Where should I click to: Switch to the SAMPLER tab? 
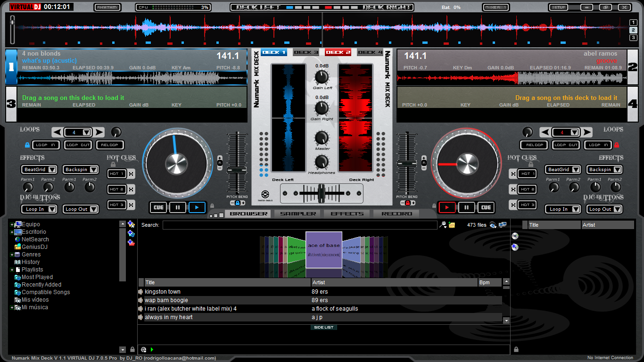pyautogui.click(x=298, y=214)
